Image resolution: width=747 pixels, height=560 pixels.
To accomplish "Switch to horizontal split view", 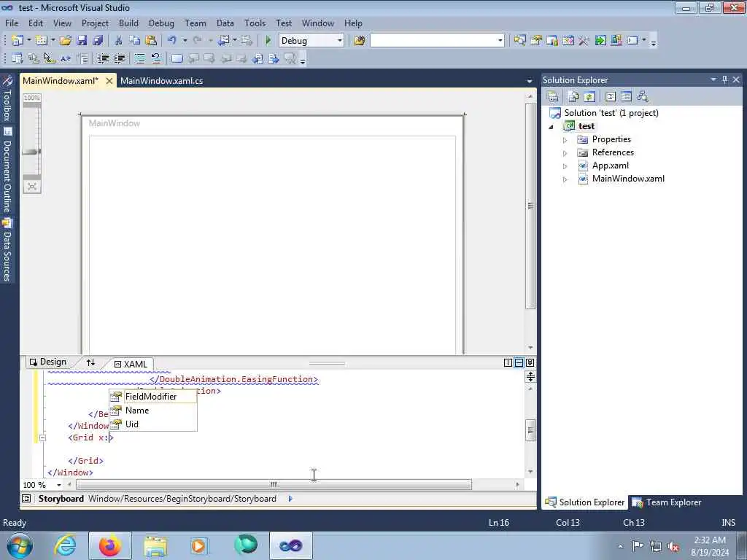I will pos(519,363).
